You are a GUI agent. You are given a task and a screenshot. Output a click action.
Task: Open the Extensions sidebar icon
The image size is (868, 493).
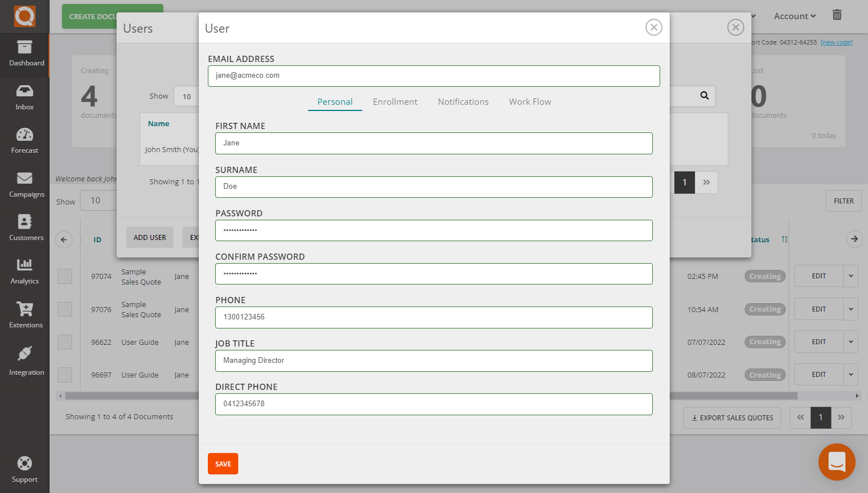point(25,315)
